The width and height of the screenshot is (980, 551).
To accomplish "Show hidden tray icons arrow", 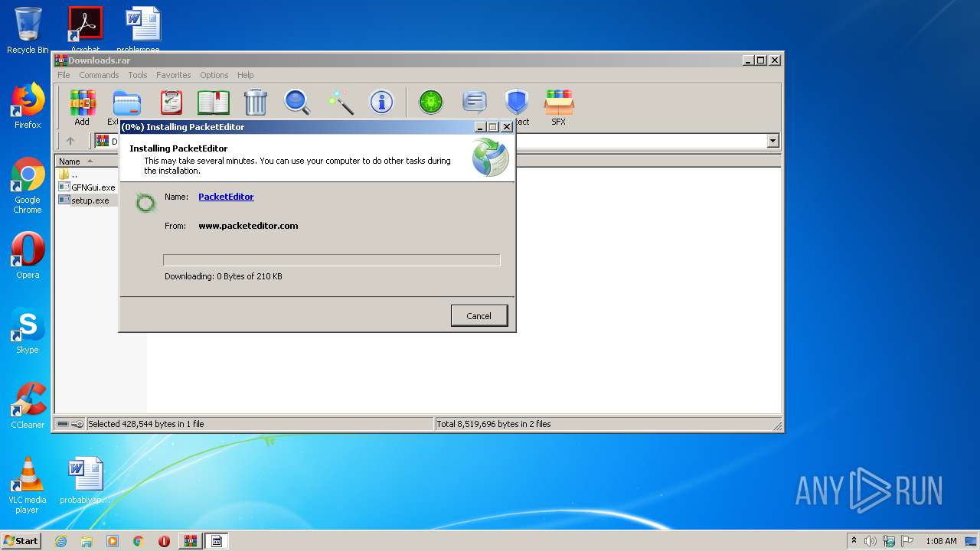I will 854,541.
